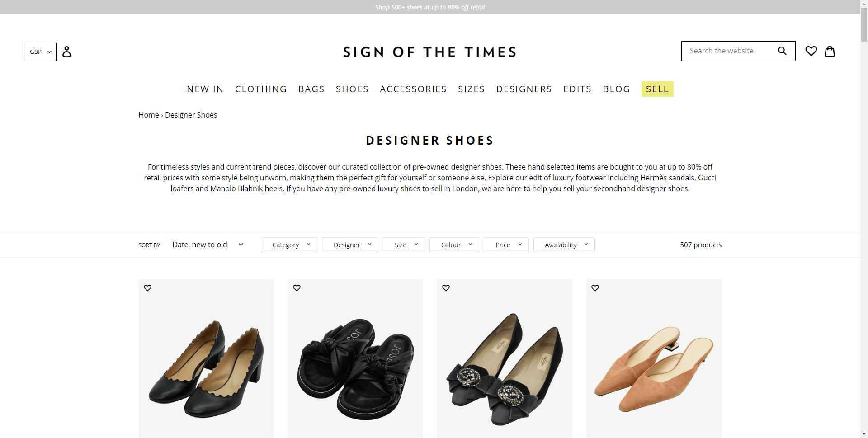Expand the Designer filter
The height and width of the screenshot is (438, 868).
350,245
